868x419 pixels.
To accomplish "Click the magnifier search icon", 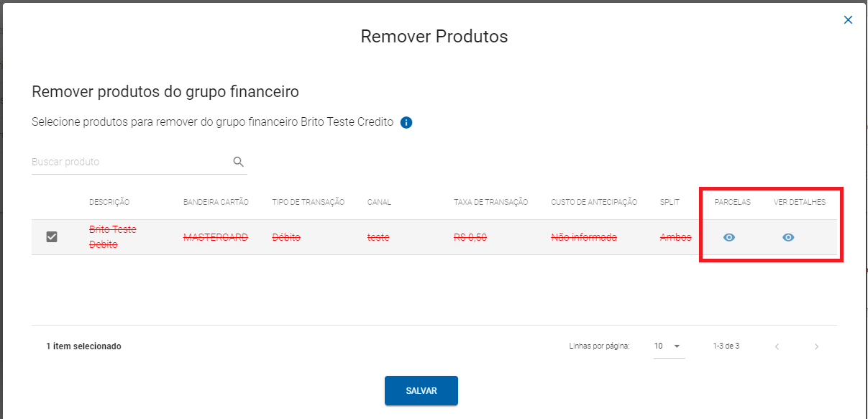I will [239, 162].
